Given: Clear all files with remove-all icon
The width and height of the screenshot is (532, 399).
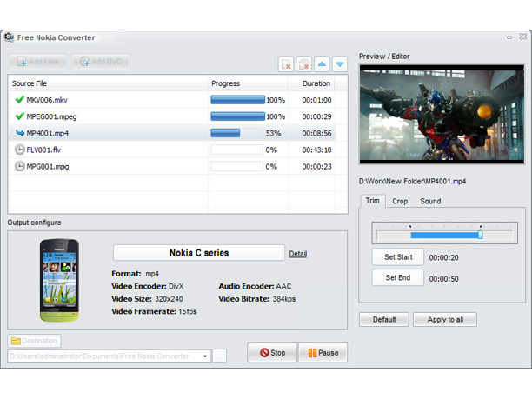Looking at the screenshot, I should pyautogui.click(x=304, y=63).
